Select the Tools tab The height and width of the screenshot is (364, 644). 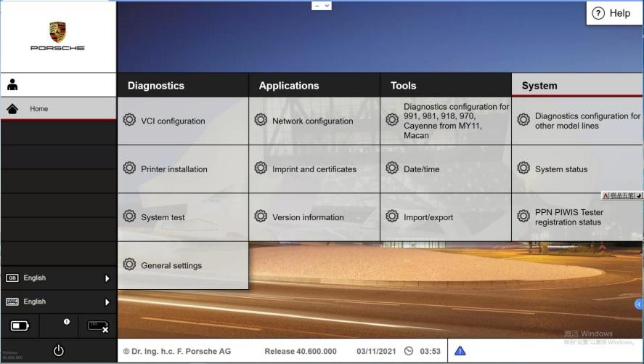click(404, 86)
